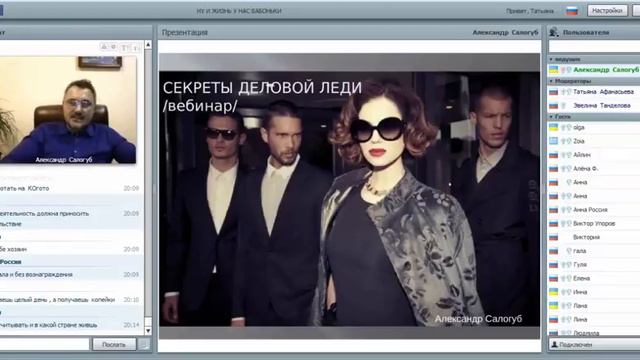Click the microphone icon beside гала
The height and width of the screenshot is (360, 640).
click(x=569, y=251)
